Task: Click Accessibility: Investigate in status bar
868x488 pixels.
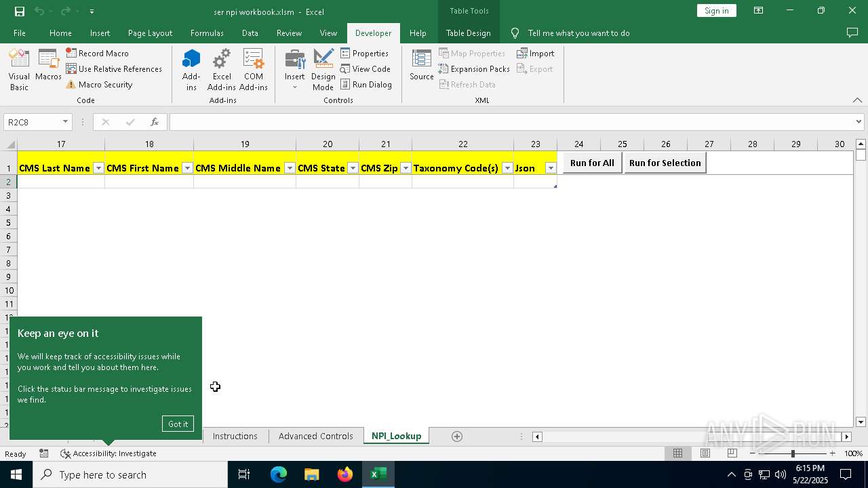Action: point(108,453)
